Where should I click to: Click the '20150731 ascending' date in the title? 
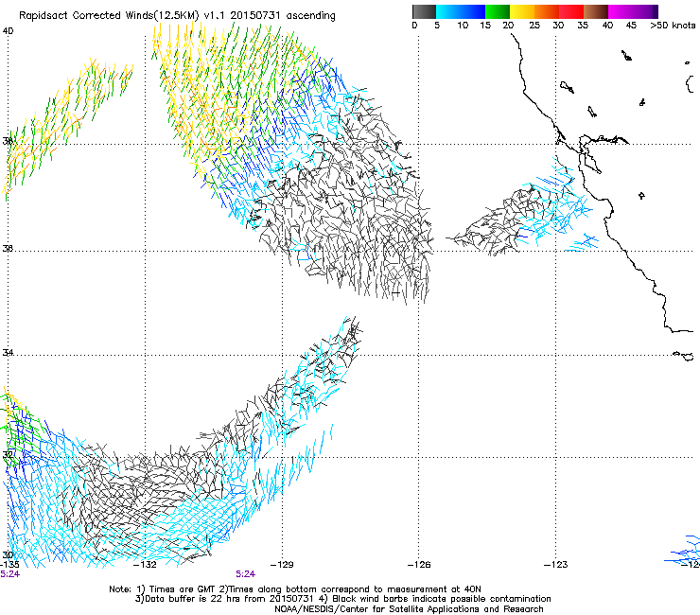point(283,16)
